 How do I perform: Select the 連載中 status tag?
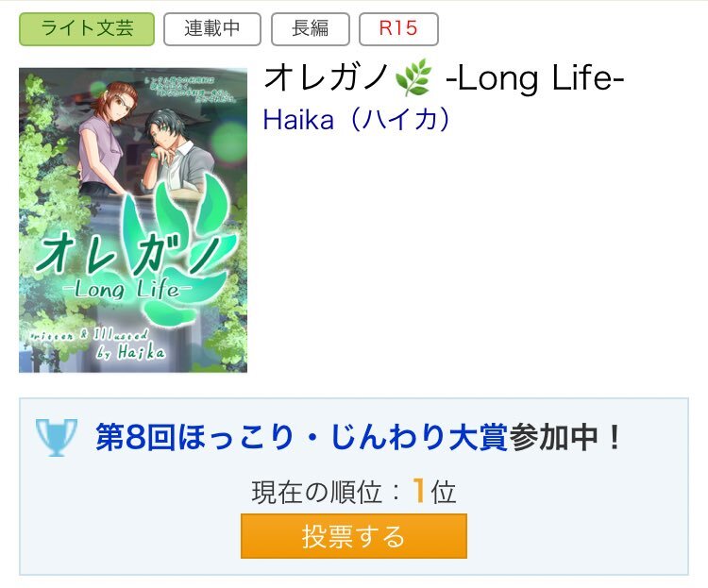[x=212, y=29]
